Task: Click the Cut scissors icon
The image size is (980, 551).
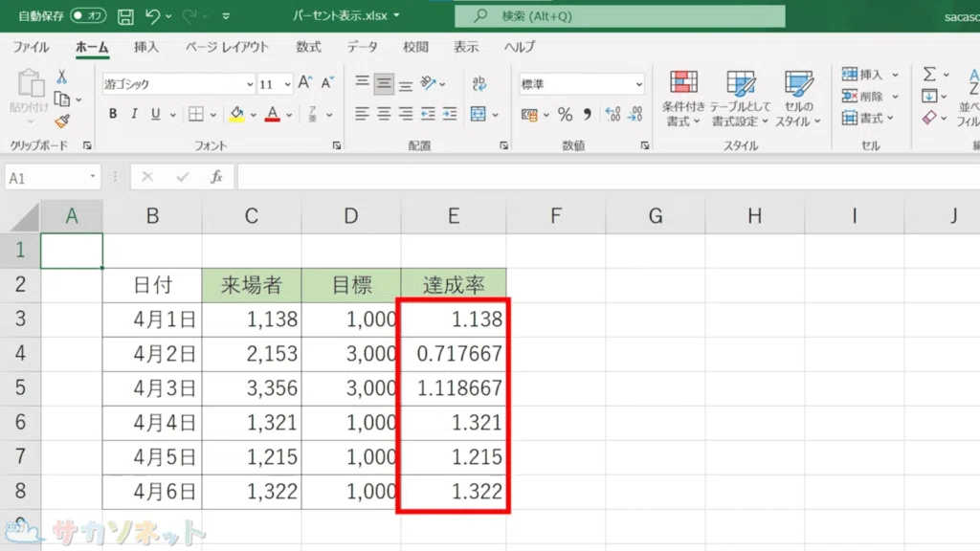Action: click(x=61, y=77)
